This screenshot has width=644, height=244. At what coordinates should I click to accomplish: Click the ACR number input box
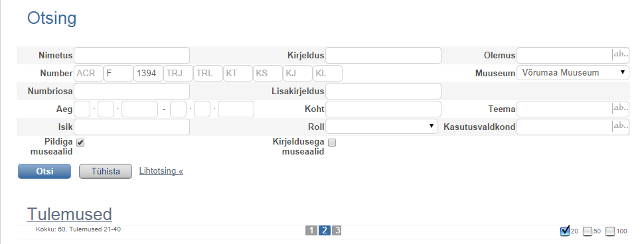(x=89, y=73)
